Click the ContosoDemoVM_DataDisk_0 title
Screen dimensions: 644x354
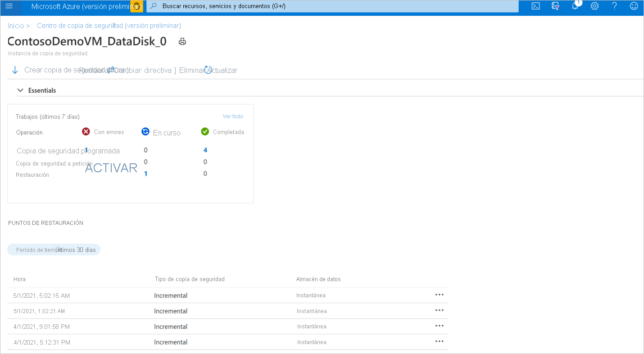pos(87,41)
